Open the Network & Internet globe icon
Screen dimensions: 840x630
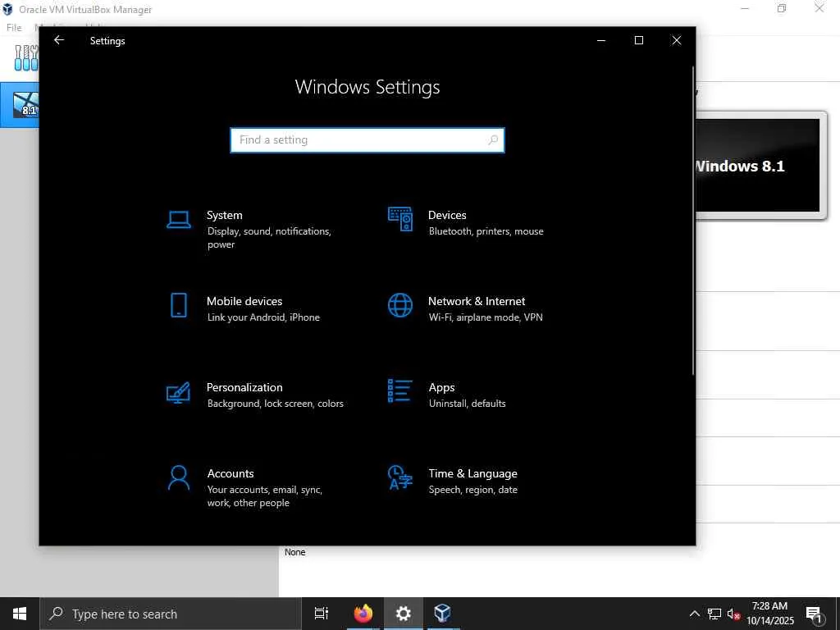tap(400, 305)
